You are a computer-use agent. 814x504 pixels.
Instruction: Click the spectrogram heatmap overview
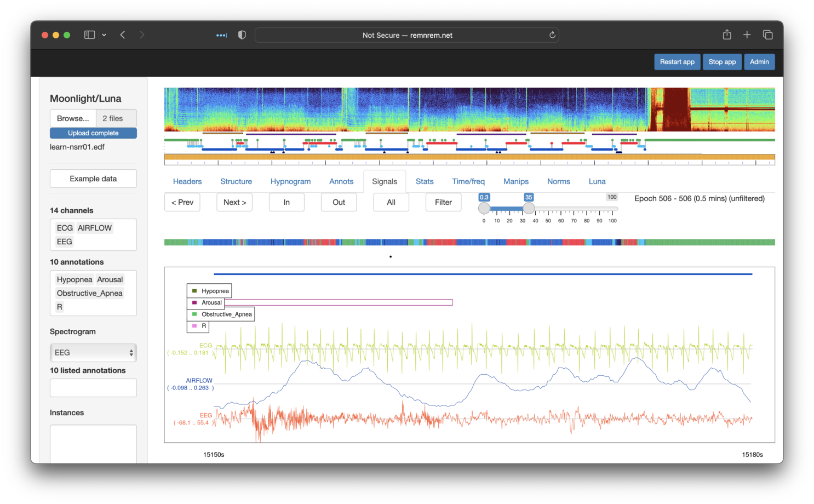(469, 110)
